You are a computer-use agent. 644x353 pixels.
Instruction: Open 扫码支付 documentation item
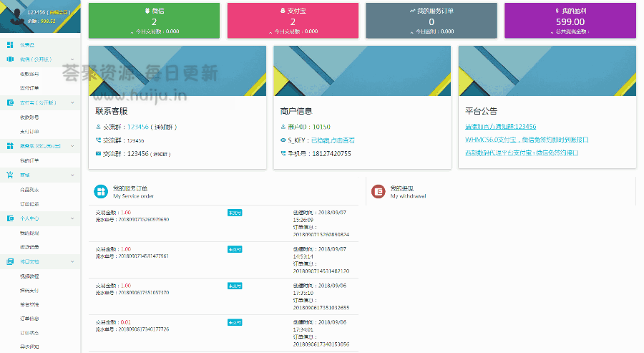pos(29,291)
